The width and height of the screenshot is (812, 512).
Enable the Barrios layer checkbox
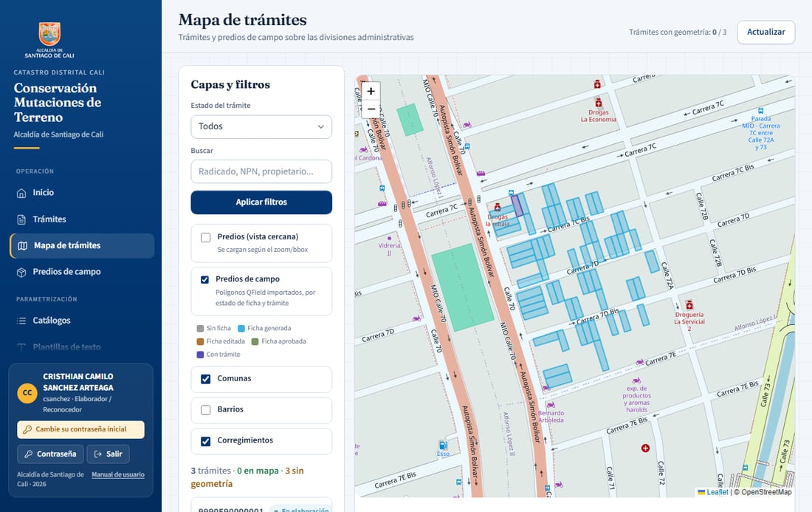click(206, 410)
